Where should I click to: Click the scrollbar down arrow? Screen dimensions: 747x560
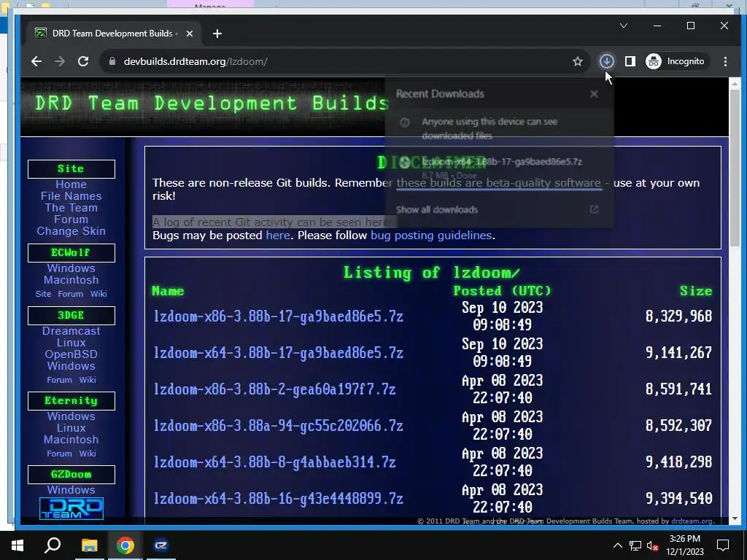(x=735, y=518)
